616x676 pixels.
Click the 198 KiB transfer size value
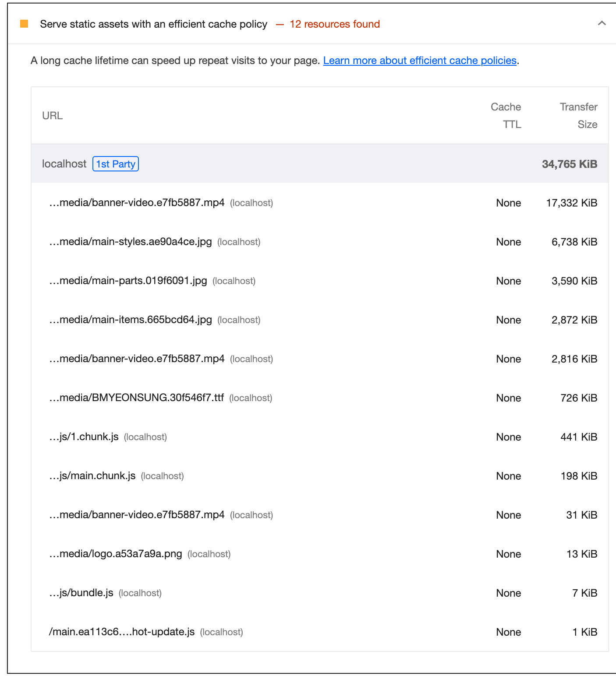(x=579, y=476)
